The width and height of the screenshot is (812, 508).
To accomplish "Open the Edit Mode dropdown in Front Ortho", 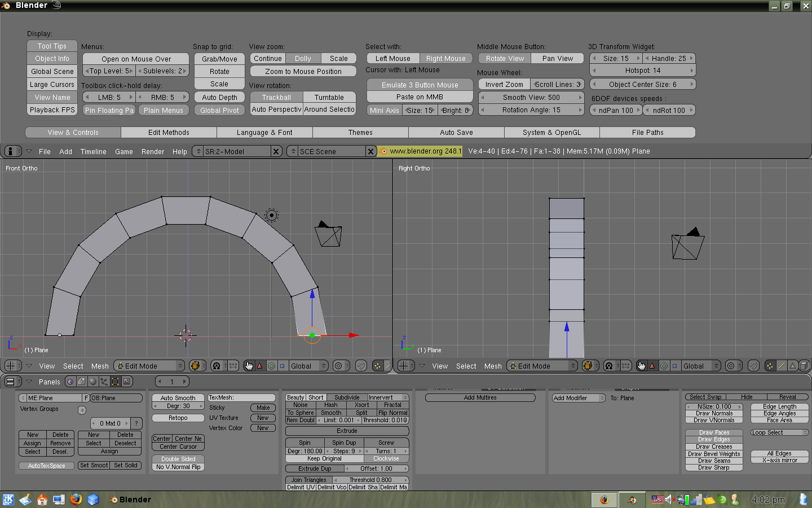I will [149, 366].
